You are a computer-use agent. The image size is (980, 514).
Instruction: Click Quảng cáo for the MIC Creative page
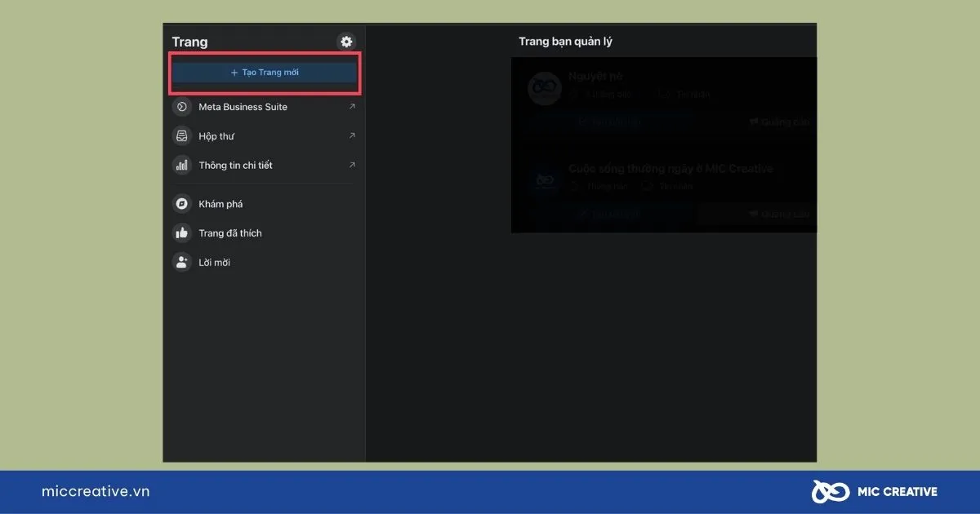pyautogui.click(x=780, y=214)
